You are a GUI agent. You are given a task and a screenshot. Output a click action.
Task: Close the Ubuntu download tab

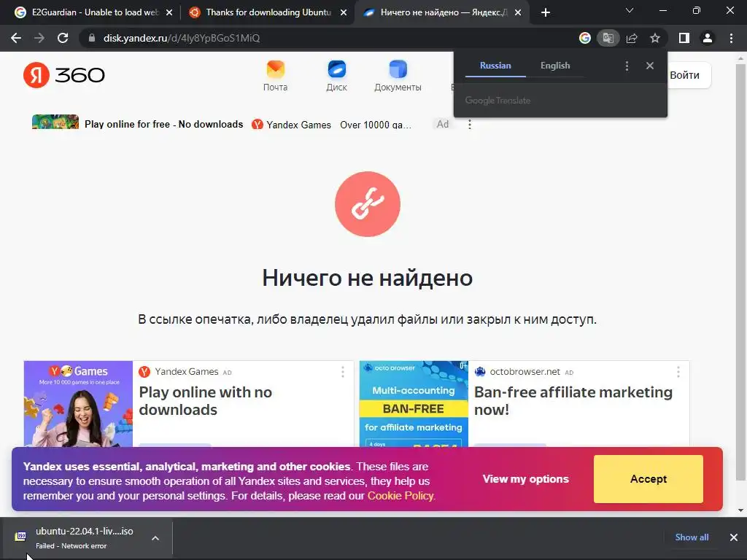coord(344,13)
